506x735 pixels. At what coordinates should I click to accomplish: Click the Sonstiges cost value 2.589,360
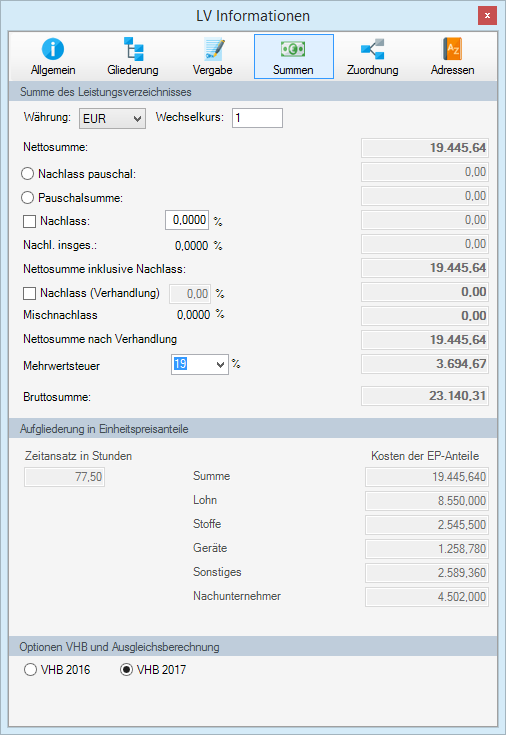(427, 573)
